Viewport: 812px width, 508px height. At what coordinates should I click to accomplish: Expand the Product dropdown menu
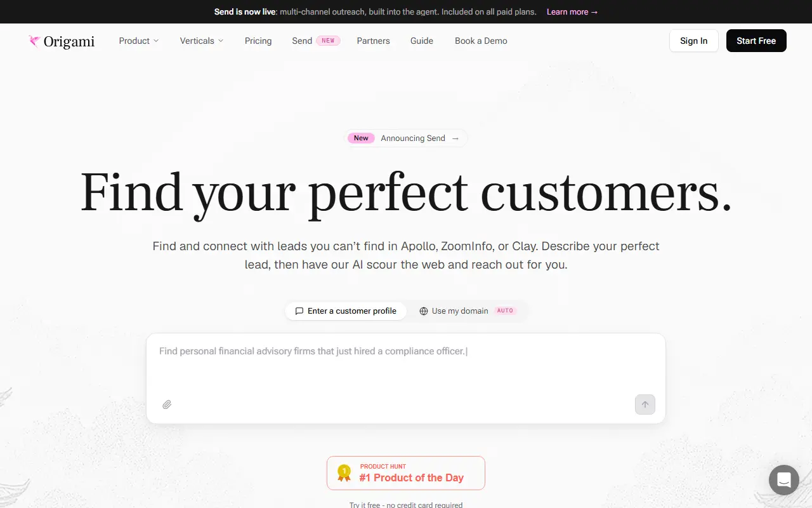[139, 41]
